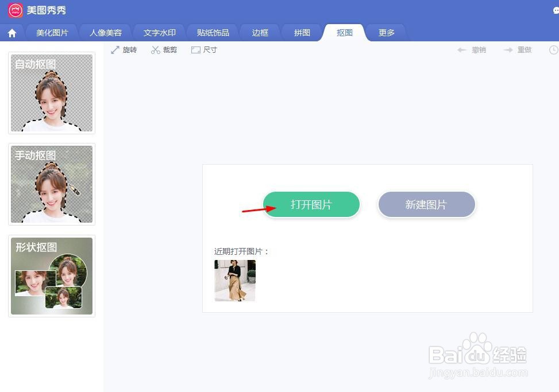This screenshot has height=392, width=559.
Task: Click the 美图秀秀 logo icon
Action: (x=15, y=10)
